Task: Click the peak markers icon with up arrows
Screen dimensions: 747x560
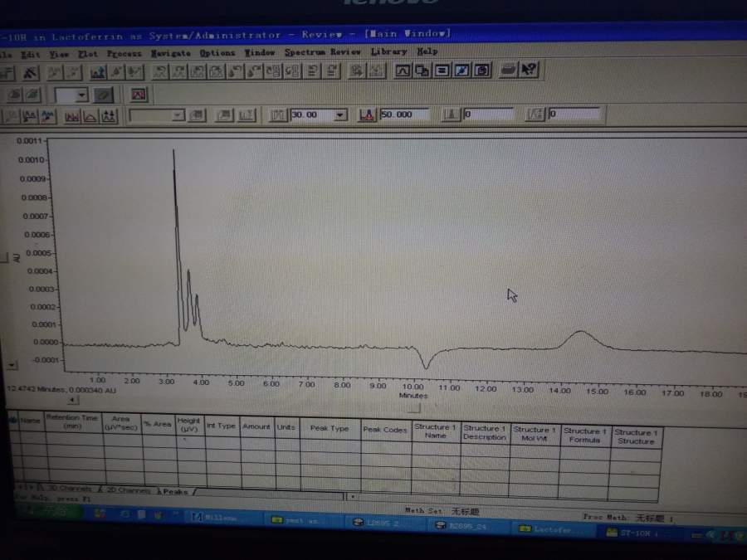Action: click(x=109, y=117)
